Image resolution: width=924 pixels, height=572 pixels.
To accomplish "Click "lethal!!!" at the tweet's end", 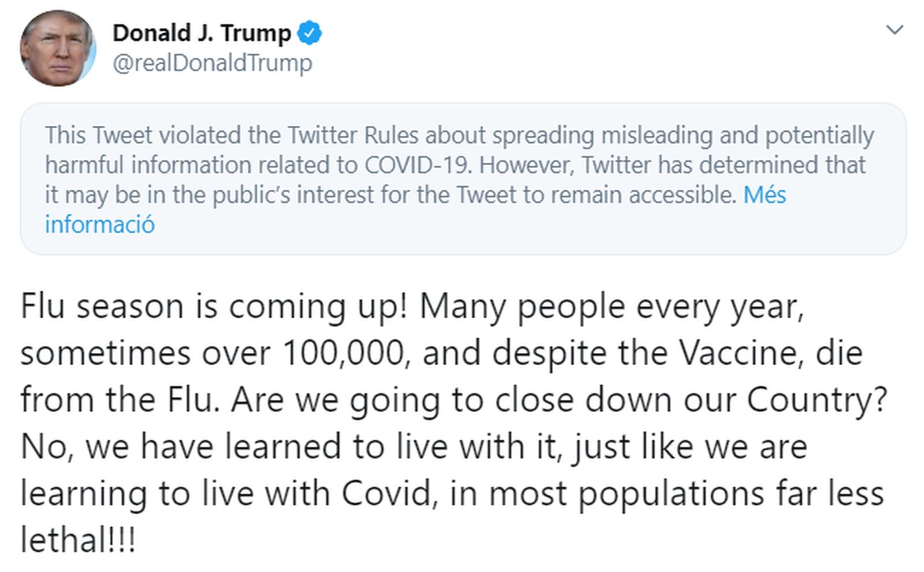I will (x=78, y=540).
